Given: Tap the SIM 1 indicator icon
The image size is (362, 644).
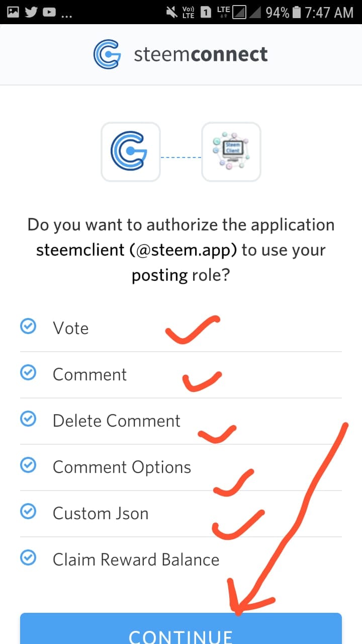Looking at the screenshot, I should pos(206,12).
